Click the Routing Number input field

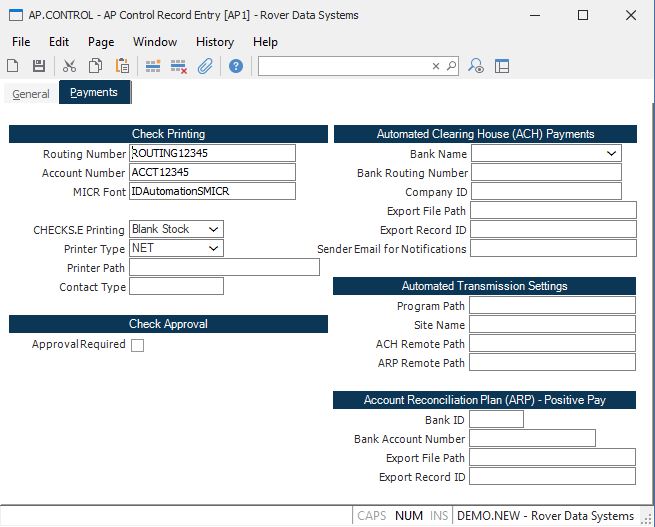click(213, 153)
